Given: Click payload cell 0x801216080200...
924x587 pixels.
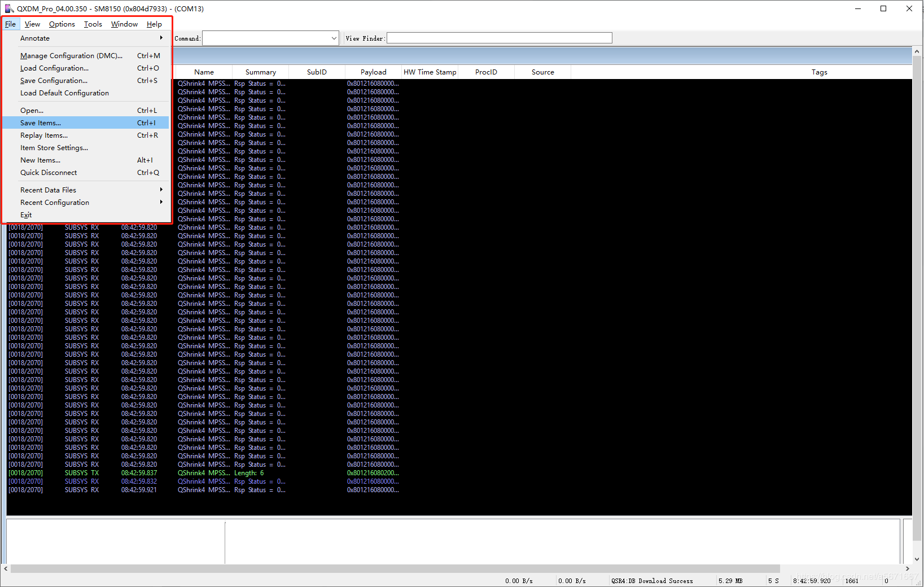Looking at the screenshot, I should (373, 473).
